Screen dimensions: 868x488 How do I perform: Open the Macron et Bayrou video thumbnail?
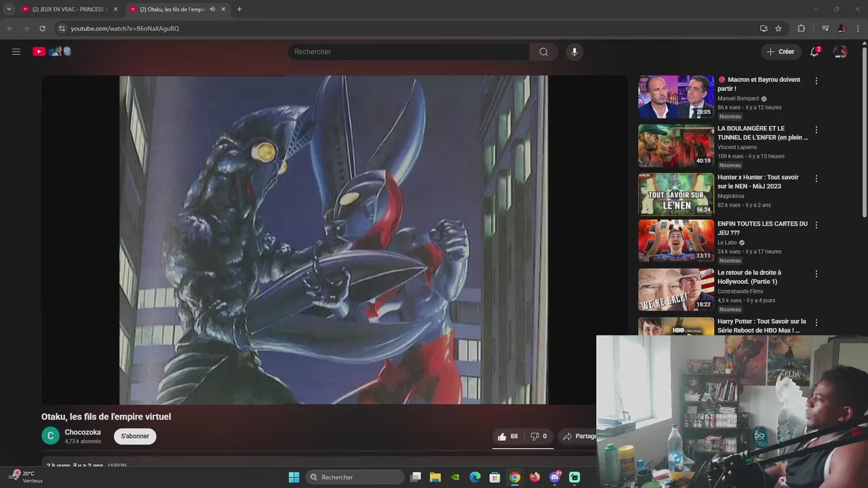pyautogui.click(x=676, y=97)
